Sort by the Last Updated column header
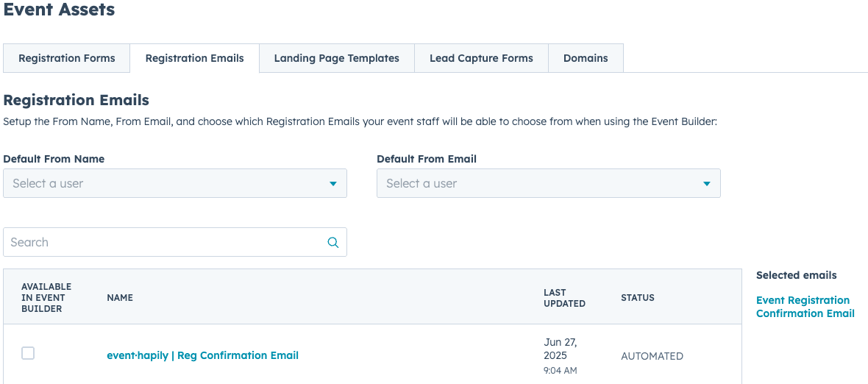 tap(564, 298)
